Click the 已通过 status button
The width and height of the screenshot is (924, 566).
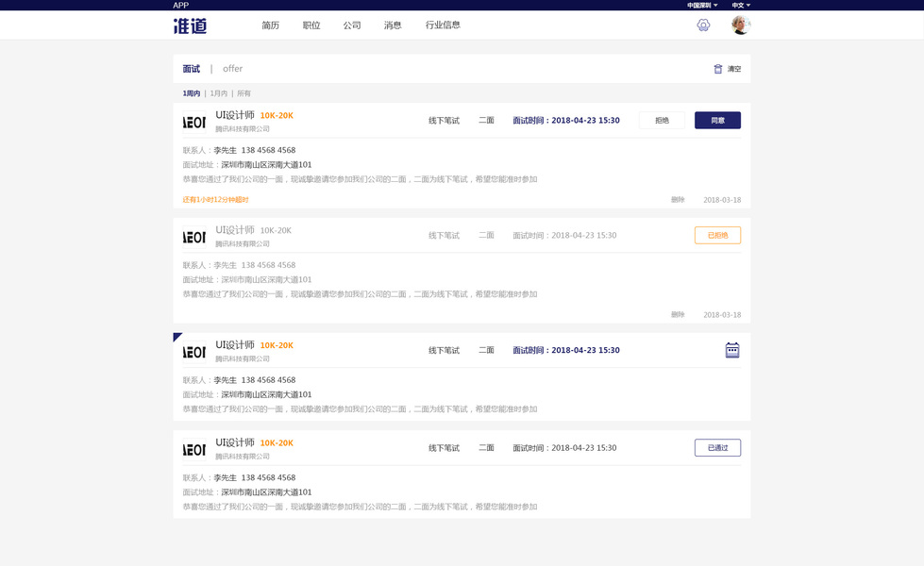pyautogui.click(x=717, y=448)
